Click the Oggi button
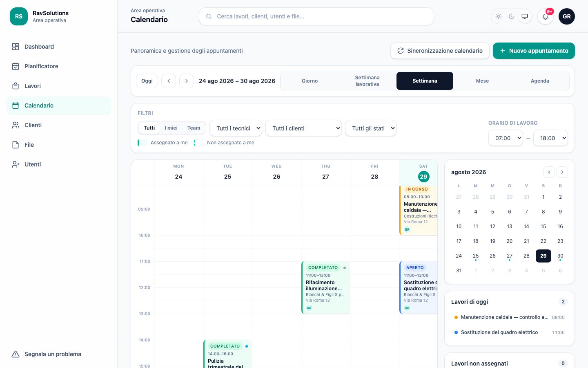Image resolution: width=588 pixels, height=368 pixels. click(x=147, y=81)
